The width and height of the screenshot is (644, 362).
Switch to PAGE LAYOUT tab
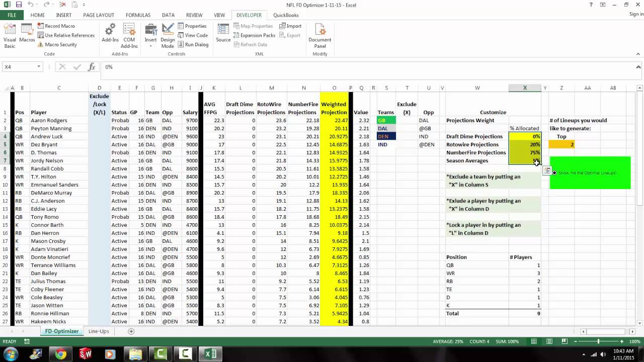[99, 15]
